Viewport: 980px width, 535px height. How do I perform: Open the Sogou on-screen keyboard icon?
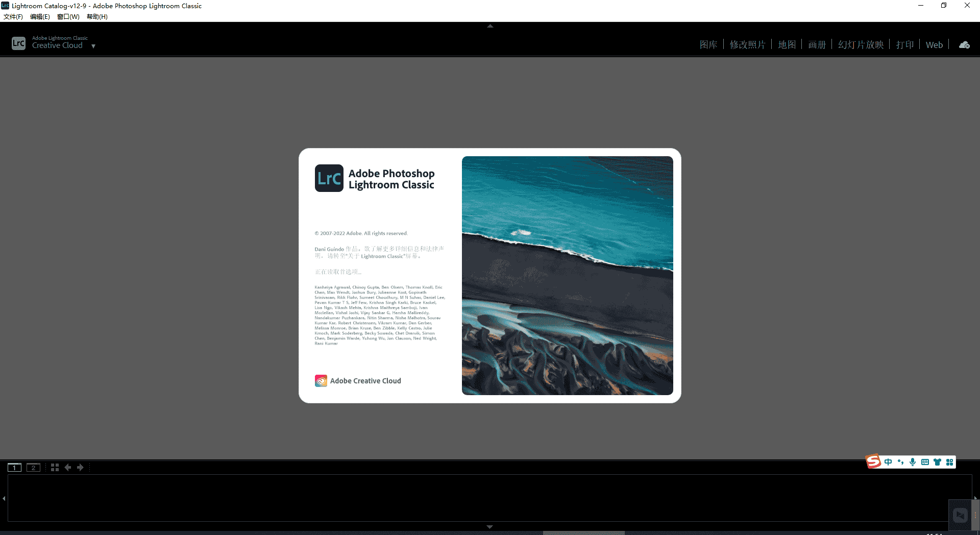click(925, 462)
